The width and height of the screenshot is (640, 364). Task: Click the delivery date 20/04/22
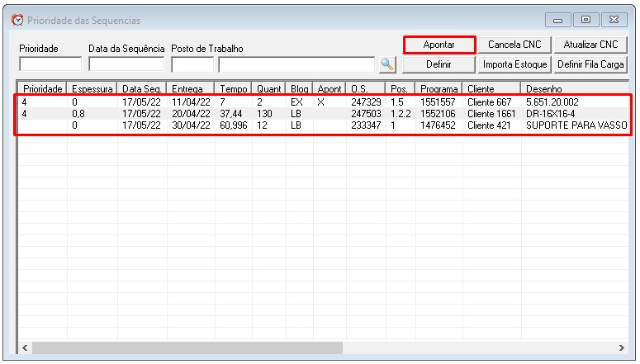point(191,113)
